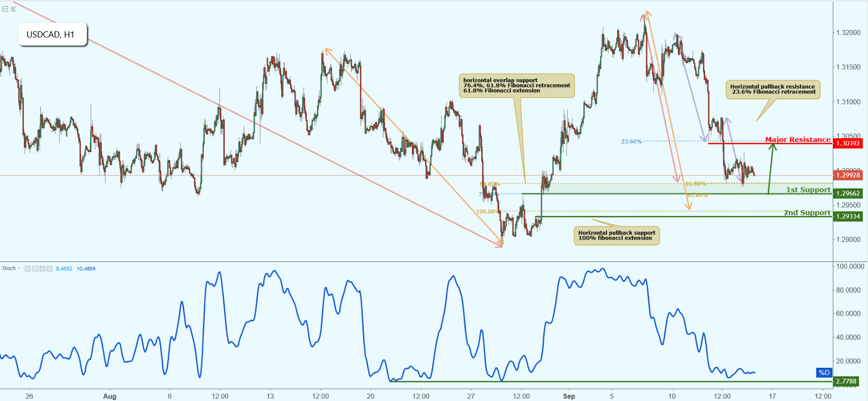Click the 6 date on the time axis
Image resolution: width=868 pixels, height=401 pixels.
tap(170, 396)
